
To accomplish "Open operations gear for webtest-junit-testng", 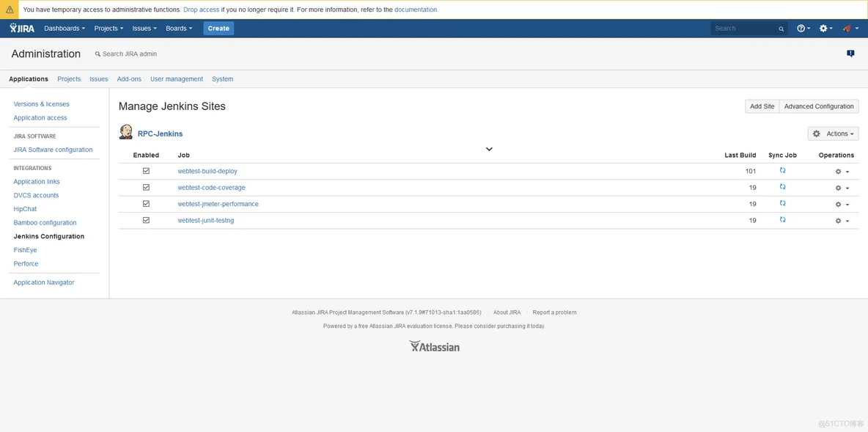I will (842, 221).
